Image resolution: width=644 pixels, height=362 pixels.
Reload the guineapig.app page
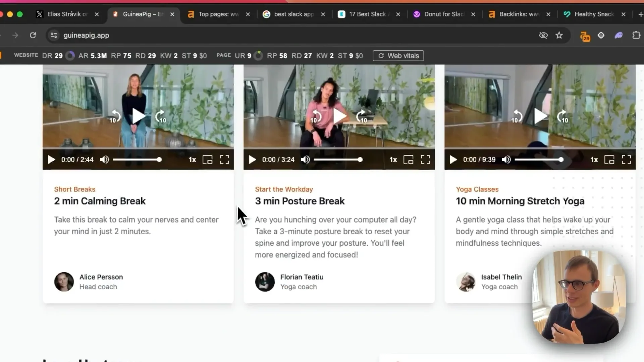33,35
